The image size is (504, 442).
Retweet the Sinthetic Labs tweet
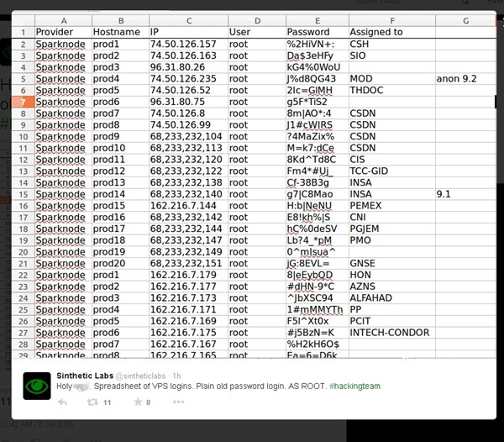point(92,402)
